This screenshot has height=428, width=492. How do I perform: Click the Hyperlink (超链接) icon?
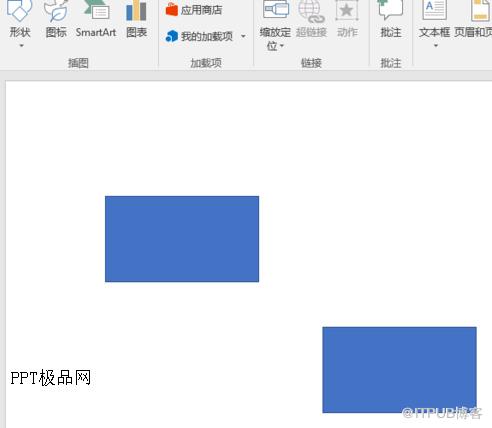(x=311, y=10)
